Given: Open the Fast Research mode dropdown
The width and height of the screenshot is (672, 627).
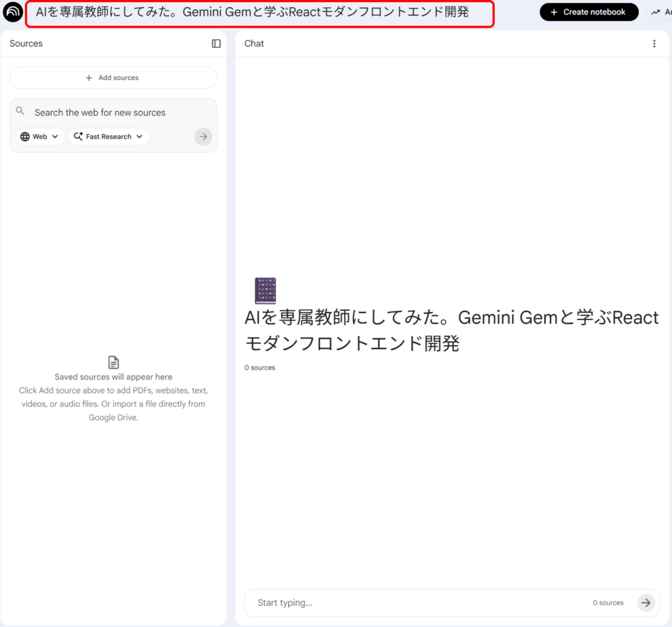Looking at the screenshot, I should click(x=108, y=137).
